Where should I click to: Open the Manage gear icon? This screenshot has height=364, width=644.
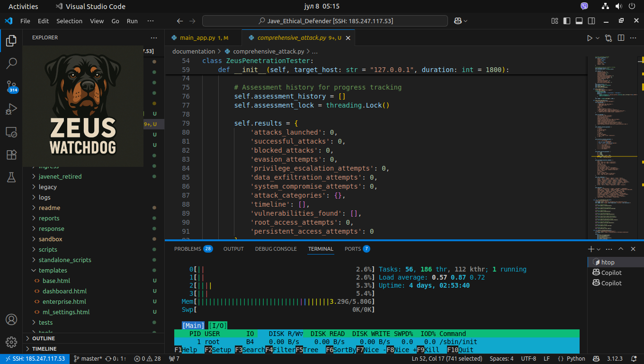(11, 342)
